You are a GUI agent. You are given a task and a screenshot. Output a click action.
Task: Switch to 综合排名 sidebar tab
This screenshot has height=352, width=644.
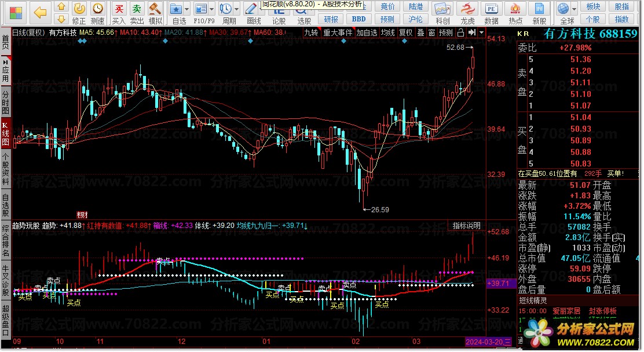(x=5, y=241)
